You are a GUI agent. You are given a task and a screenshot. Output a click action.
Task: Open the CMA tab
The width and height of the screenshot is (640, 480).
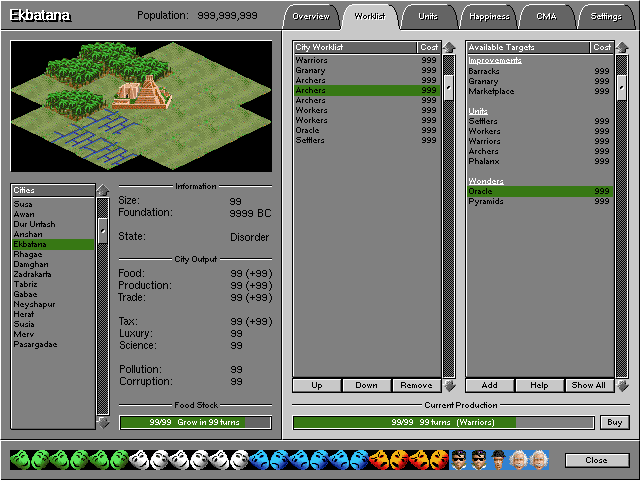[x=546, y=17]
